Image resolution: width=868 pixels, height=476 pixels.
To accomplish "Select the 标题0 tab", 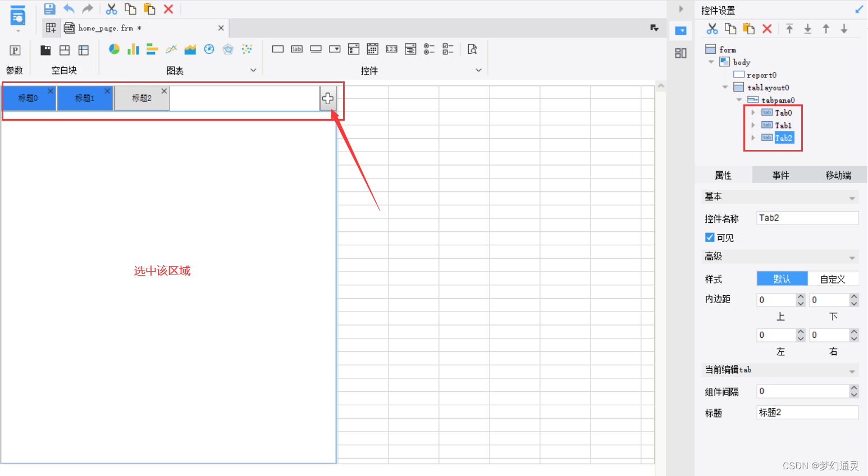I will (x=29, y=98).
